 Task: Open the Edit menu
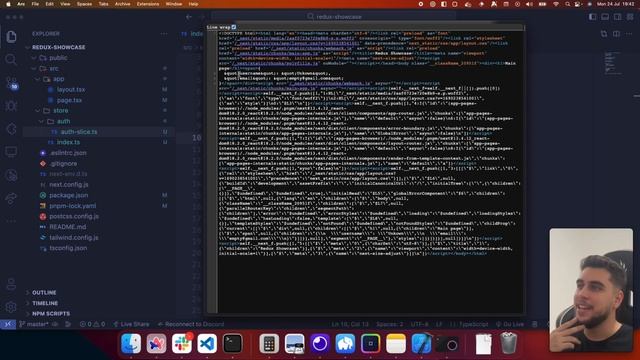pos(49,4)
